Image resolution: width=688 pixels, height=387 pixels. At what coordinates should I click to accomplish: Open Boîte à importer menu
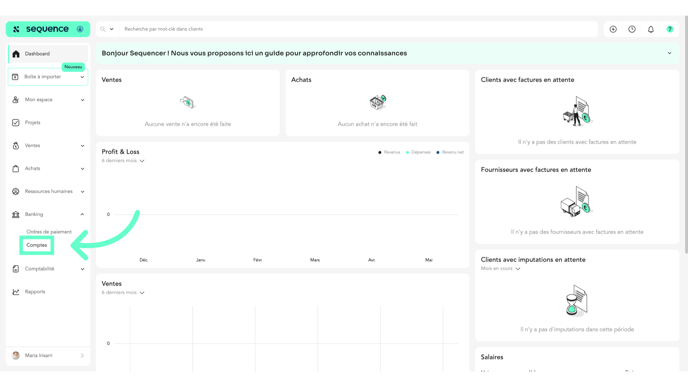tap(48, 77)
